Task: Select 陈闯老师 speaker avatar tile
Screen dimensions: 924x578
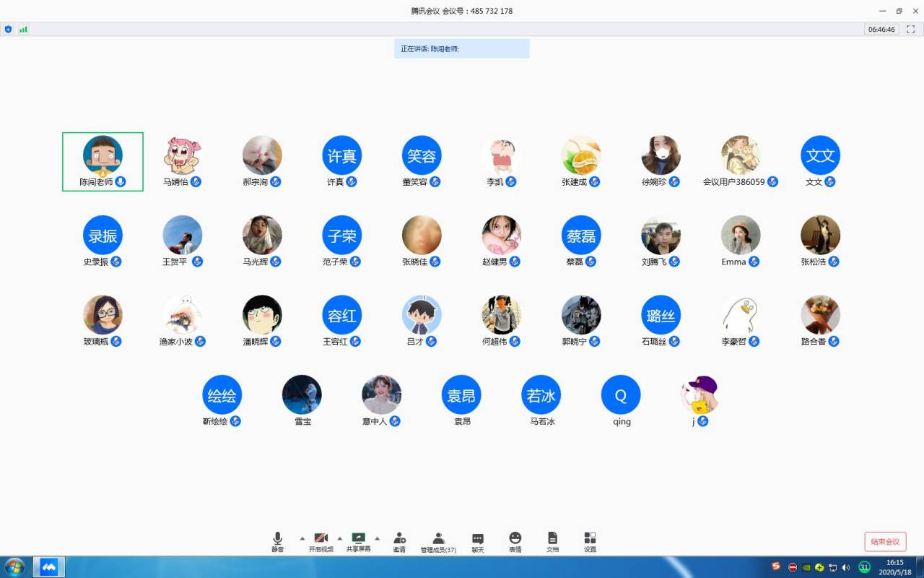Action: (x=103, y=161)
